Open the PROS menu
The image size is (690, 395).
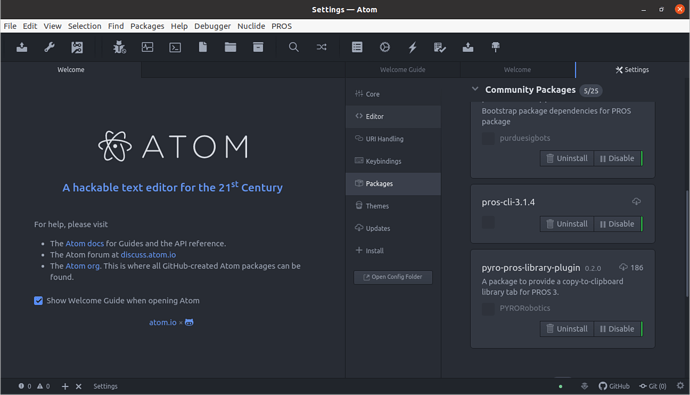point(282,26)
